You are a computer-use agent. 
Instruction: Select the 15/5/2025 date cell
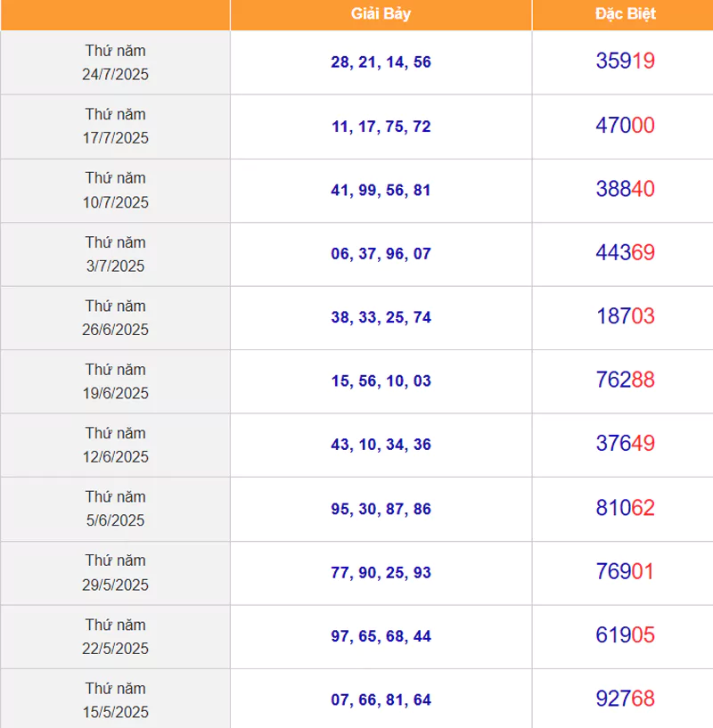tap(115, 699)
